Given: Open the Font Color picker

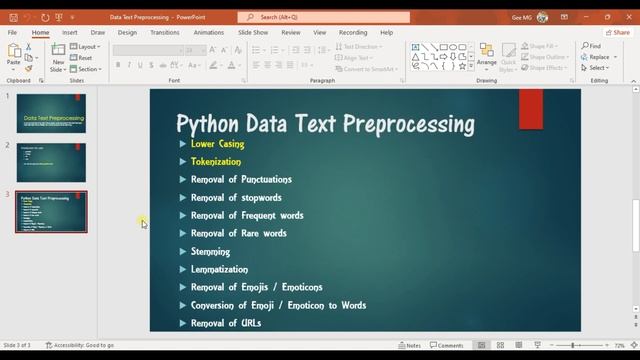Looking at the screenshot, I should pyautogui.click(x=231, y=65).
